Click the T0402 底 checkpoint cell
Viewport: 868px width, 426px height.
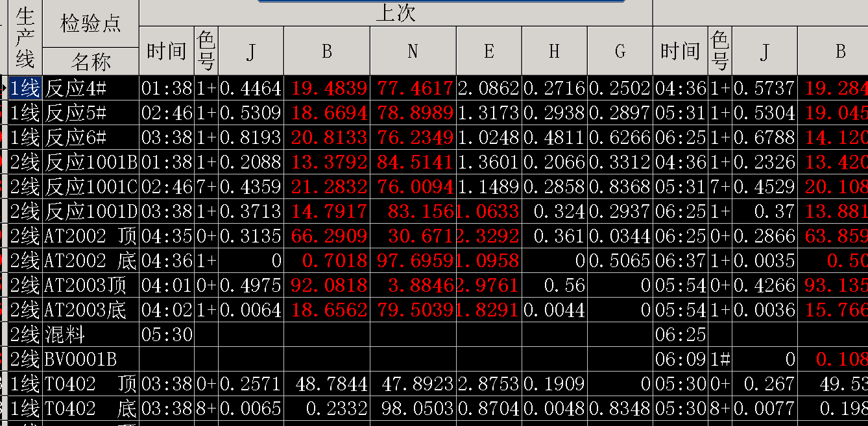tap(91, 408)
